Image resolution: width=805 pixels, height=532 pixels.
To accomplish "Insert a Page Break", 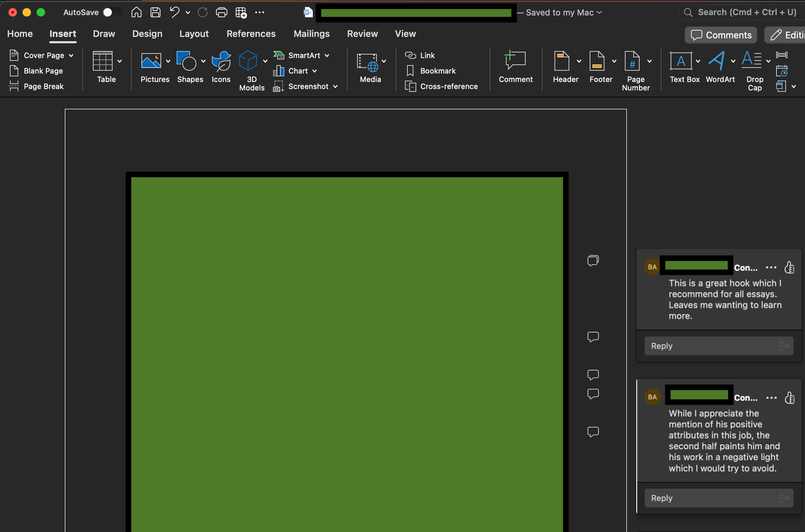I will coord(36,86).
